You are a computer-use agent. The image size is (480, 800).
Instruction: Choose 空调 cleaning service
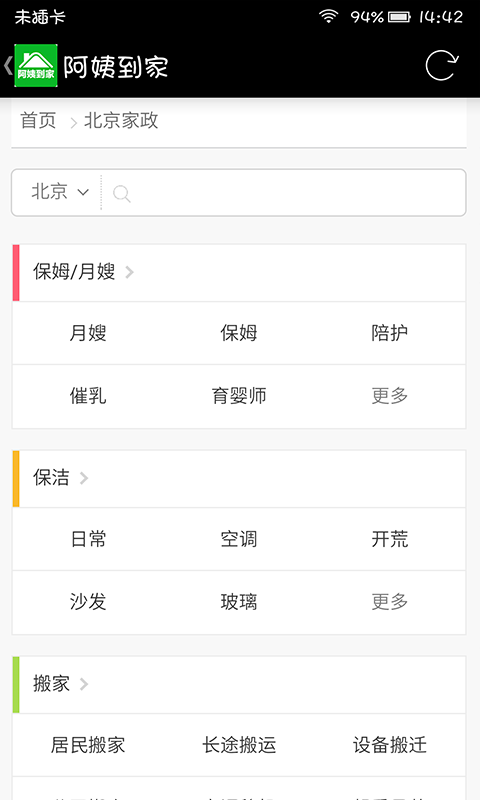coord(239,539)
